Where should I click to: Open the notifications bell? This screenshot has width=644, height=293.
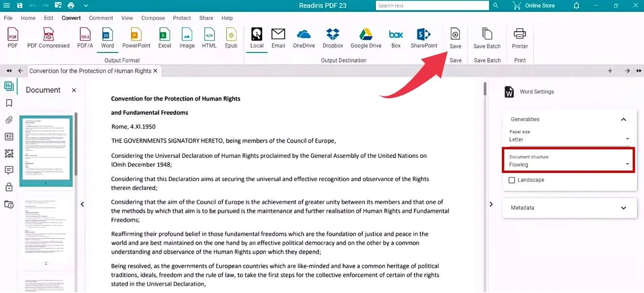click(x=576, y=6)
